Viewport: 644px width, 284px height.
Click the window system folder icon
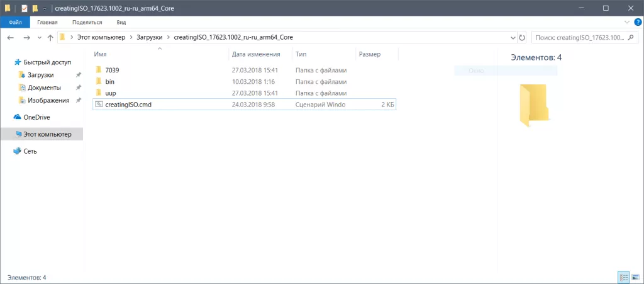click(x=8, y=8)
